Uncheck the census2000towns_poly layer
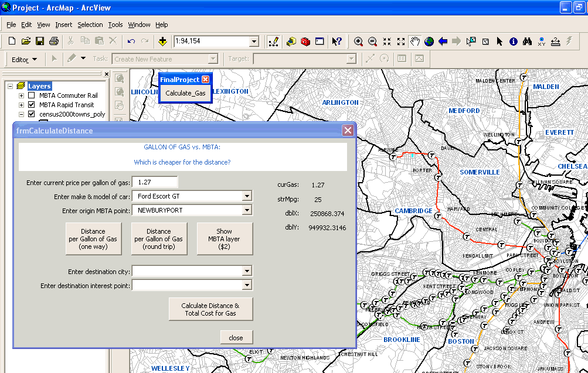588x373 pixels. point(32,114)
